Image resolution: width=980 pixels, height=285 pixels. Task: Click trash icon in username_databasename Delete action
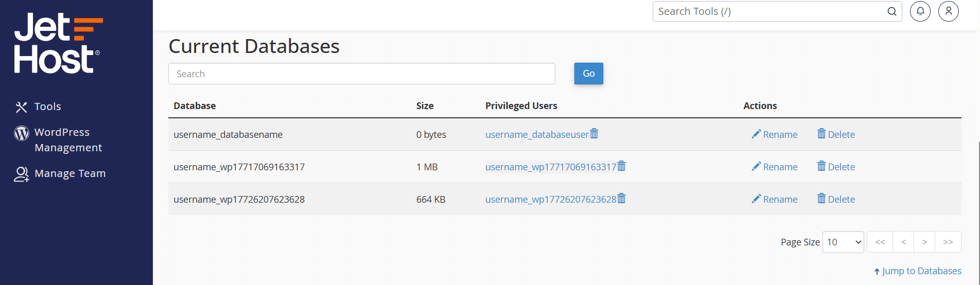point(821,134)
